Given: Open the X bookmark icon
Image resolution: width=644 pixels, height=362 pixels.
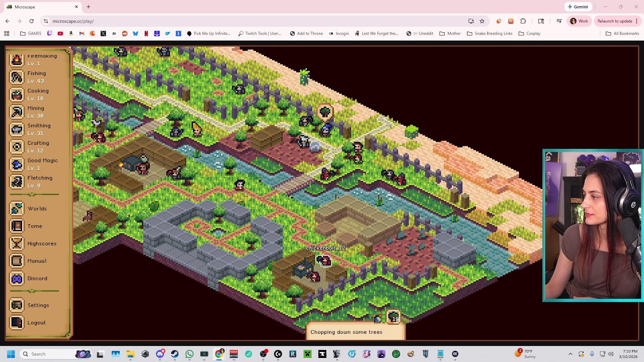Looking at the screenshot, I should tap(103, 34).
